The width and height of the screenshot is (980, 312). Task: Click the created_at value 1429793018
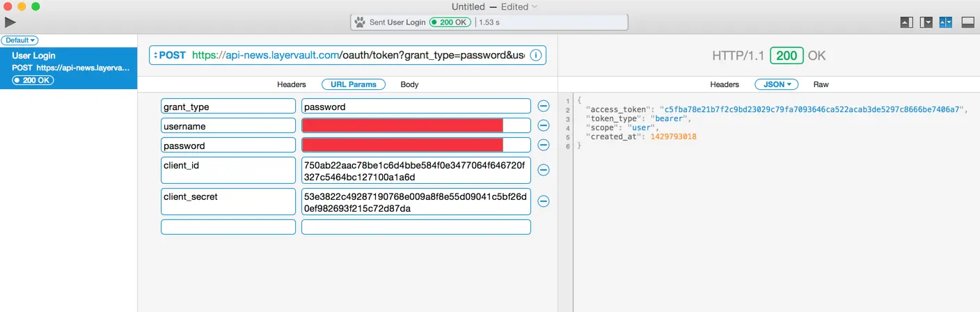pos(673,136)
